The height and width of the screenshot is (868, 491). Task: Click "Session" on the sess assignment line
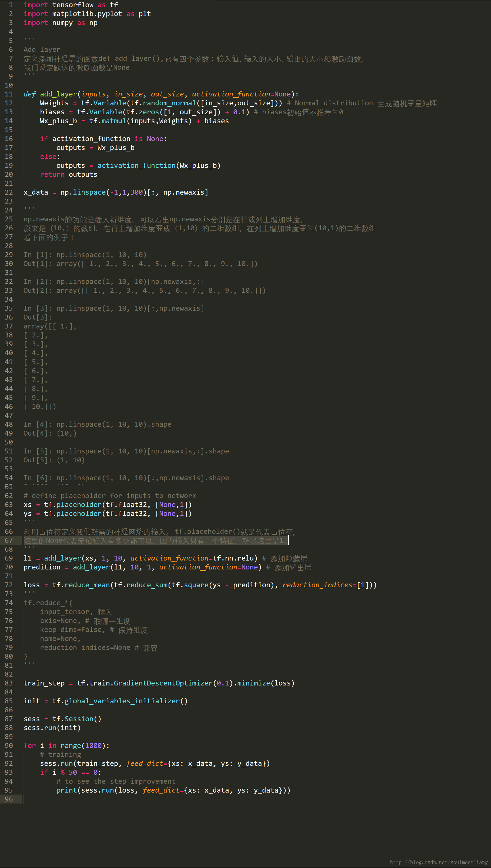pos(79,719)
